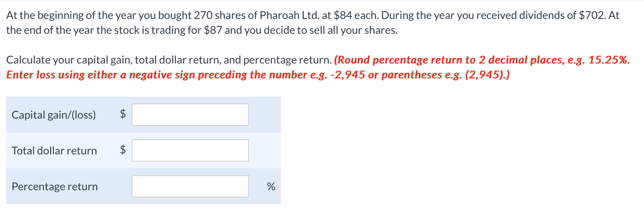Click the dollar sign beside Capital gain/(loss)
Screen dimensions: 644x223
click(x=123, y=115)
